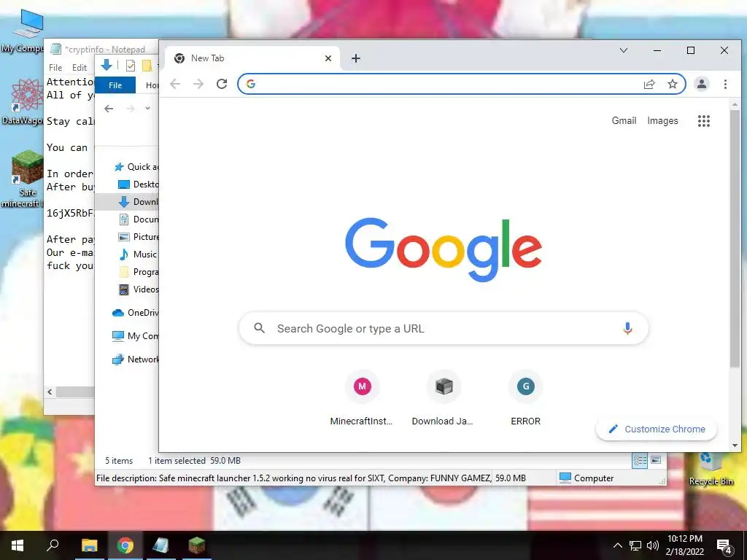Open taskbar search magnifier
Screen dimensions: 747x560
[53, 545]
